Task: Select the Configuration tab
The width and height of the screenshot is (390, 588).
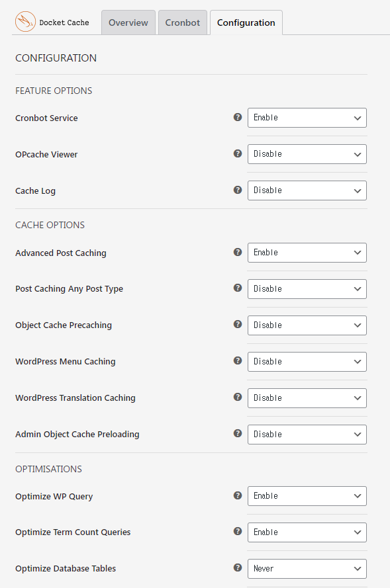Action: (x=246, y=22)
